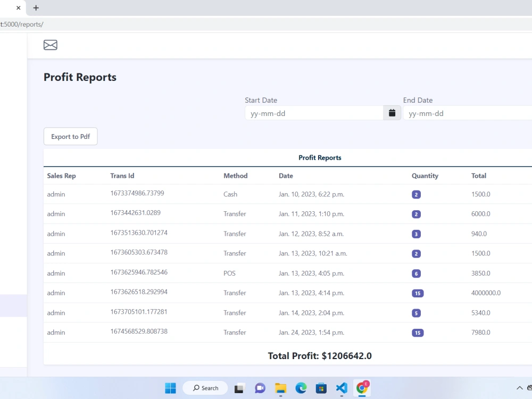The image size is (532, 399).
Task: Launch the Chat app from taskbar
Action: tap(260, 388)
